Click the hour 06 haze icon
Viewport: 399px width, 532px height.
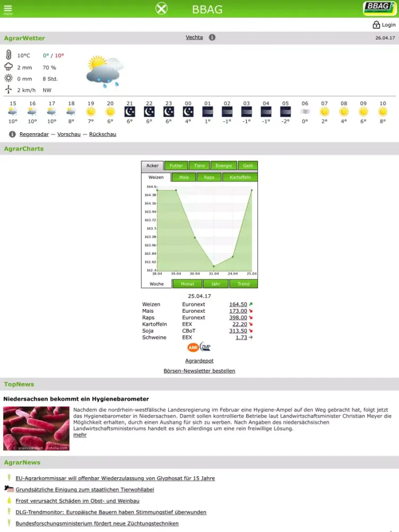[305, 111]
